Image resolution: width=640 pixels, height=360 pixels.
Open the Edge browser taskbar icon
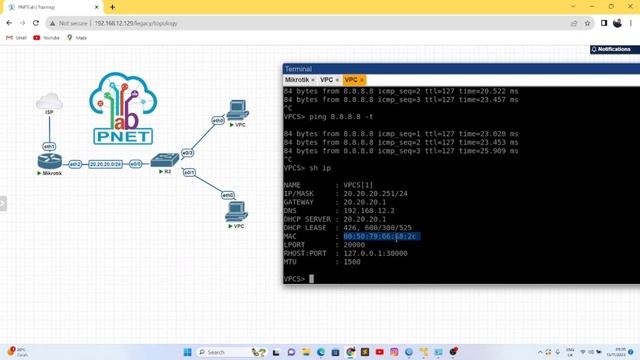(x=321, y=352)
